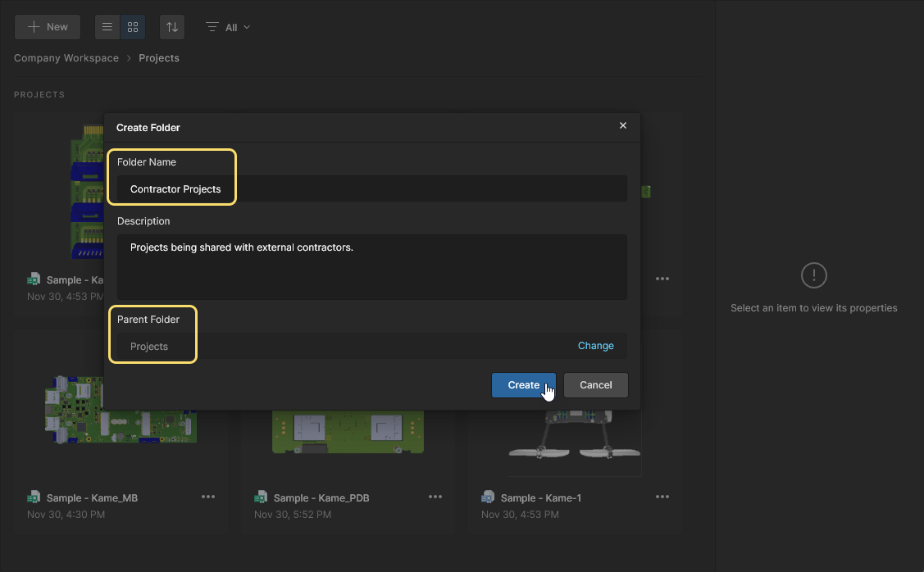Click the New button with plus icon

pos(48,27)
